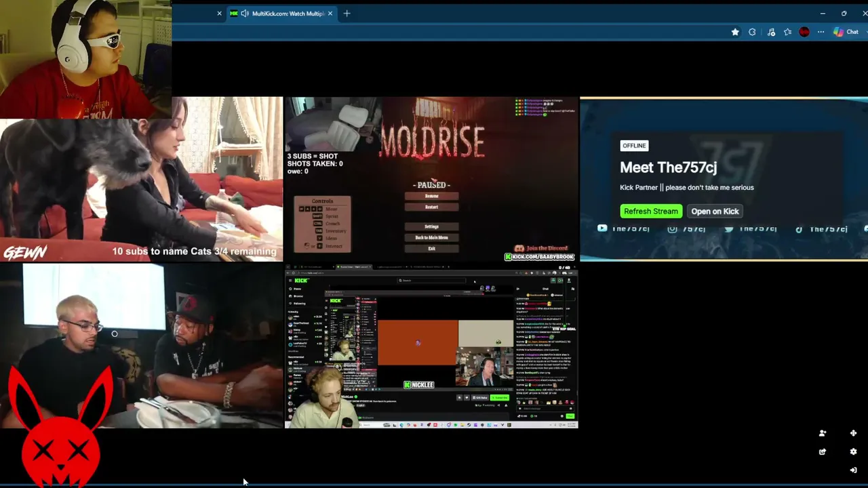Screen dimensions: 868x488
Task: Click the "Meet The757cj" heading
Action: tap(668, 167)
